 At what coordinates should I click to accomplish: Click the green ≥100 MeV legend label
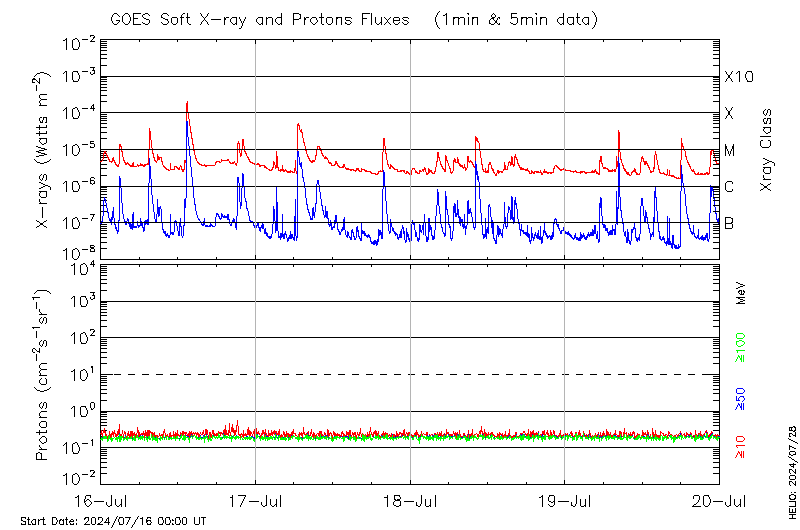click(741, 347)
